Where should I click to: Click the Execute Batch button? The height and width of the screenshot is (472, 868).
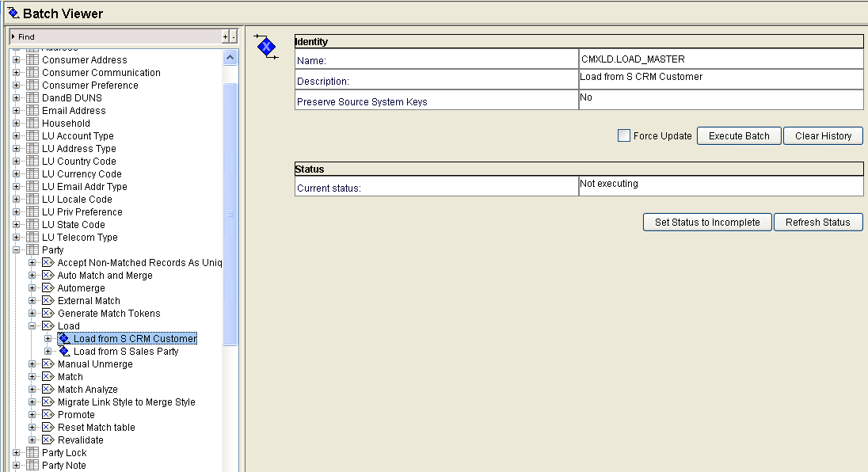coord(738,135)
